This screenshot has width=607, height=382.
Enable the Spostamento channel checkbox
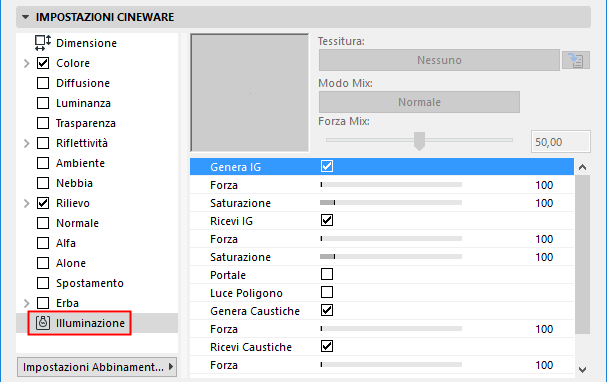[43, 283]
